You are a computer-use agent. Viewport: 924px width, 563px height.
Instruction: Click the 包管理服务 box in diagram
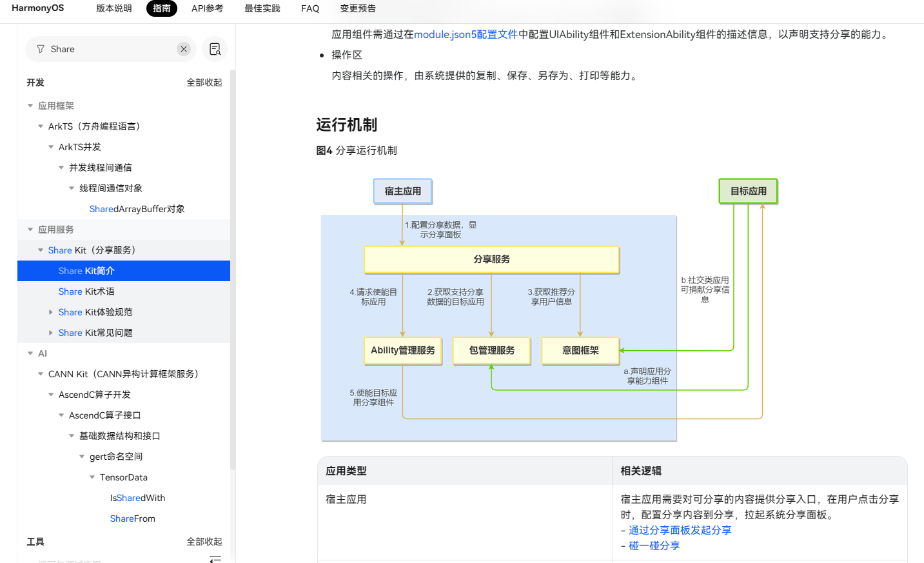491,350
